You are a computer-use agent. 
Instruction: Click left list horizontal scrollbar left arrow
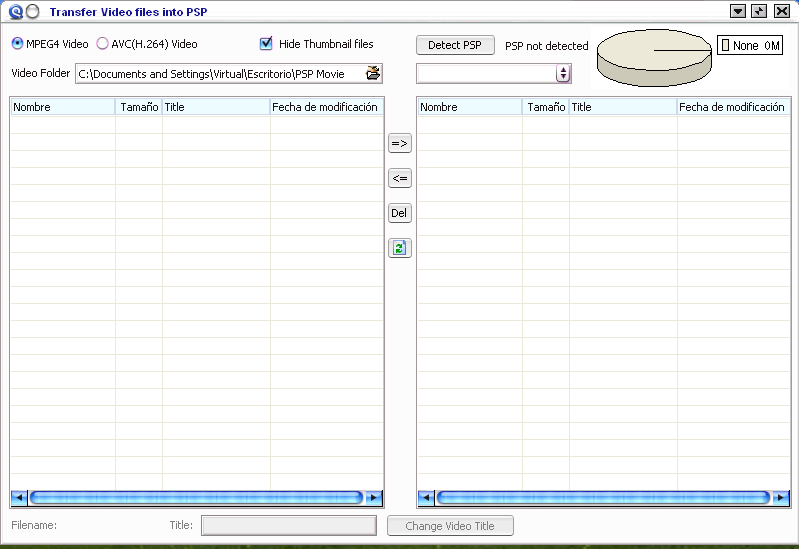point(19,498)
